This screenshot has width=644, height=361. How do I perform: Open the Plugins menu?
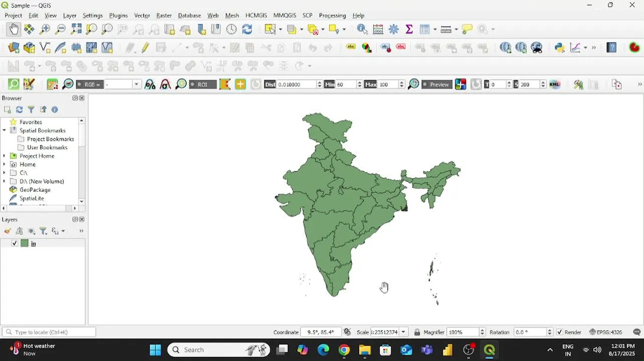118,16
